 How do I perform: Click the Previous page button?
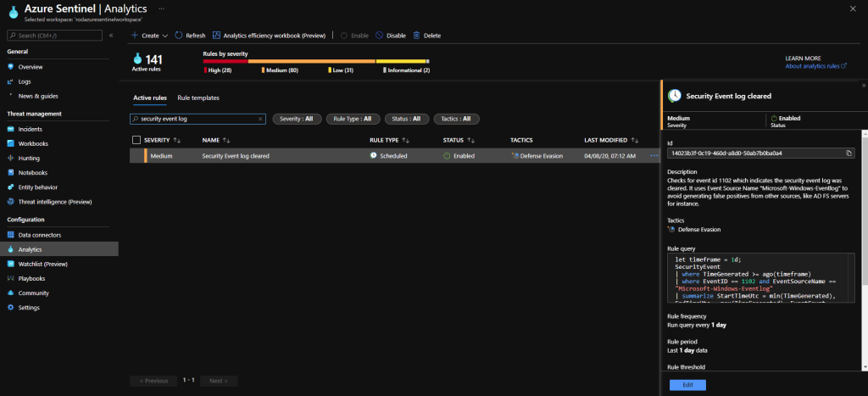154,381
